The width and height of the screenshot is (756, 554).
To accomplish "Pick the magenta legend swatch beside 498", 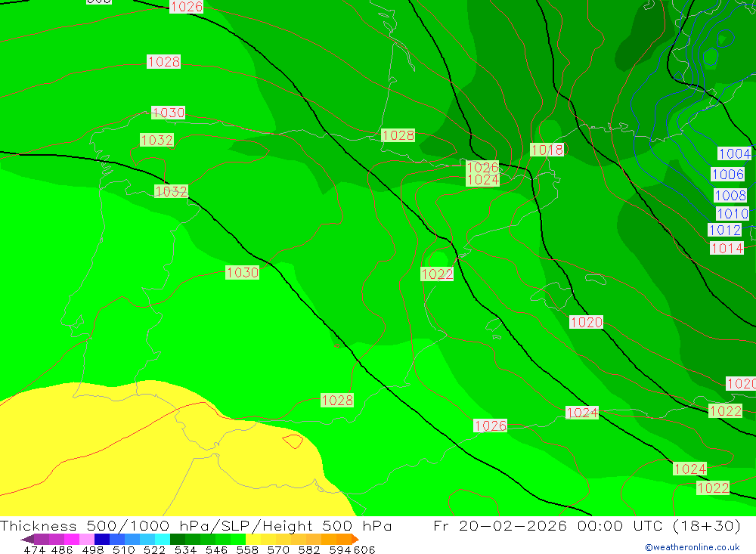I will (x=70, y=539).
